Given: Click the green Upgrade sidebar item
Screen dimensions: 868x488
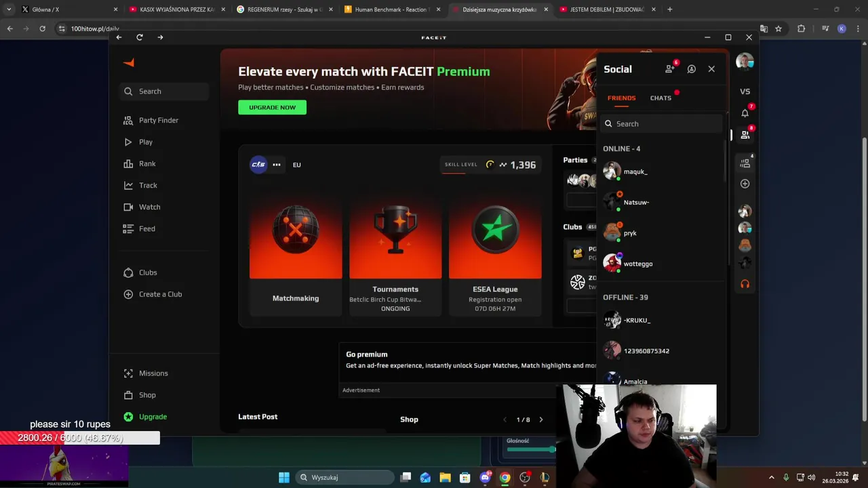Looking at the screenshot, I should click(x=145, y=417).
